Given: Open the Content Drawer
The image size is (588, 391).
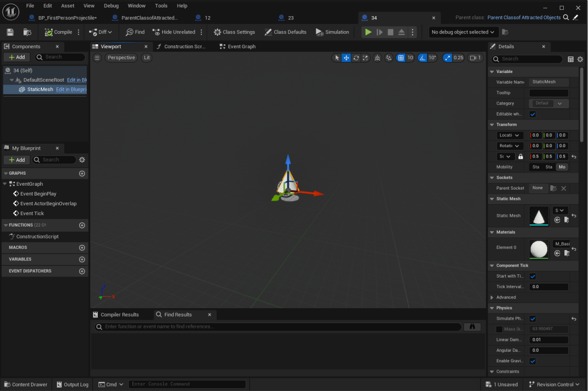Looking at the screenshot, I should (x=25, y=384).
